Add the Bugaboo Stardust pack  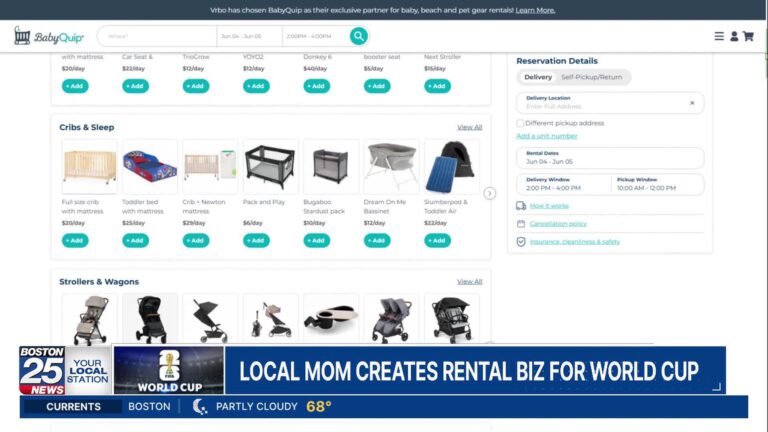[x=316, y=240]
